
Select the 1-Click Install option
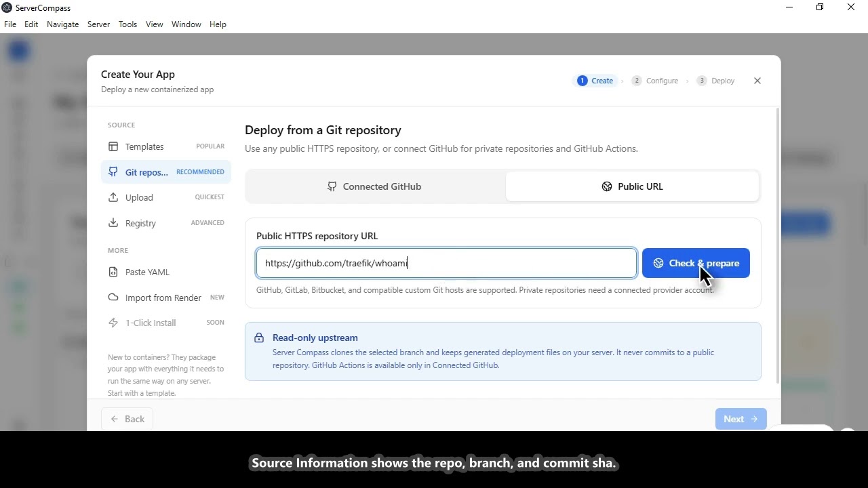click(x=166, y=323)
